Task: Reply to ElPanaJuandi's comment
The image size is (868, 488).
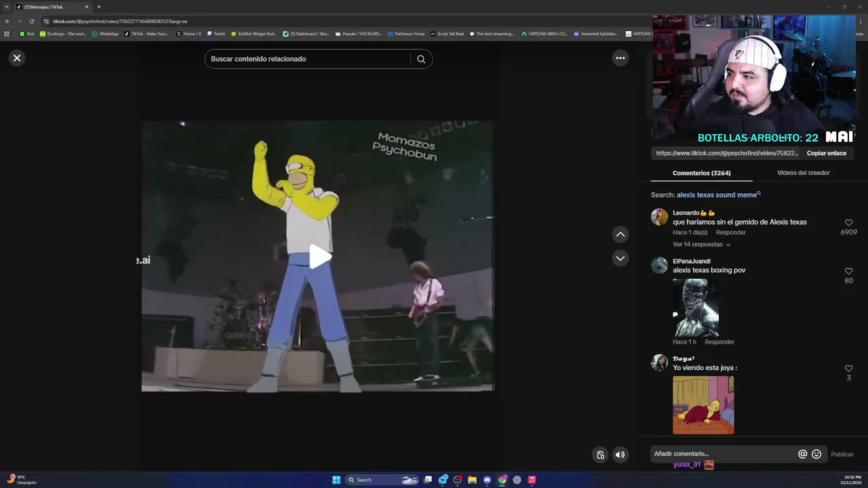Action: click(x=719, y=342)
